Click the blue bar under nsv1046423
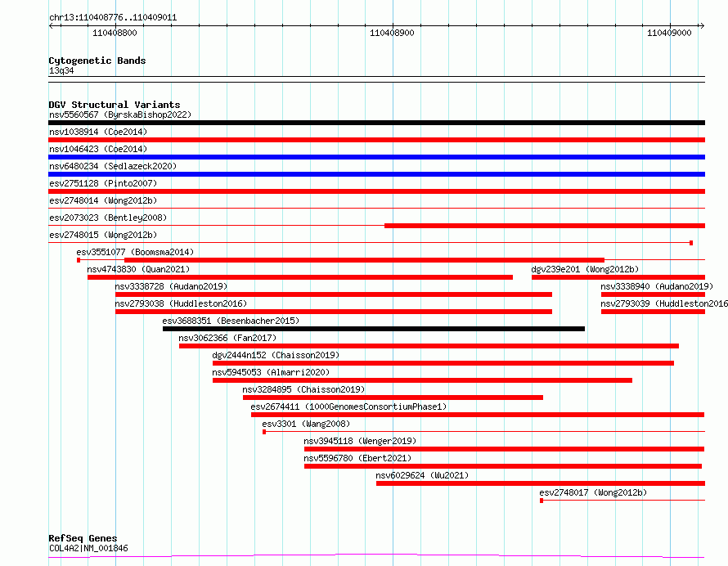 pos(376,157)
